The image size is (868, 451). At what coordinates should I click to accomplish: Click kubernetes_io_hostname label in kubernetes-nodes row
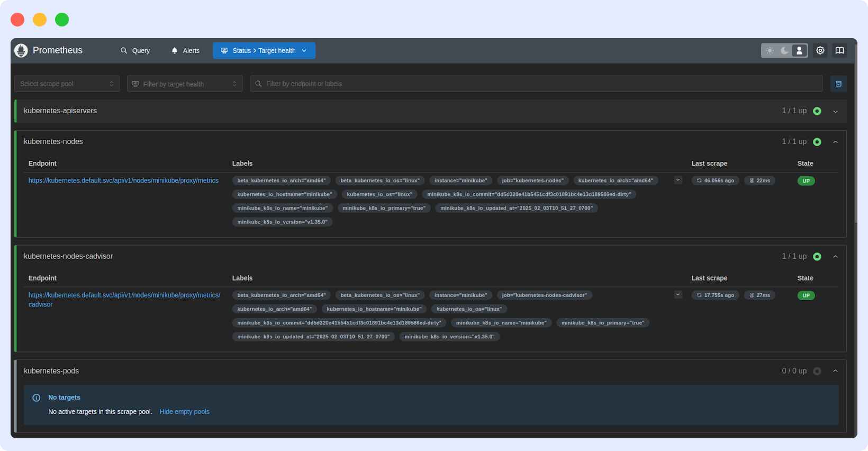pyautogui.click(x=285, y=194)
